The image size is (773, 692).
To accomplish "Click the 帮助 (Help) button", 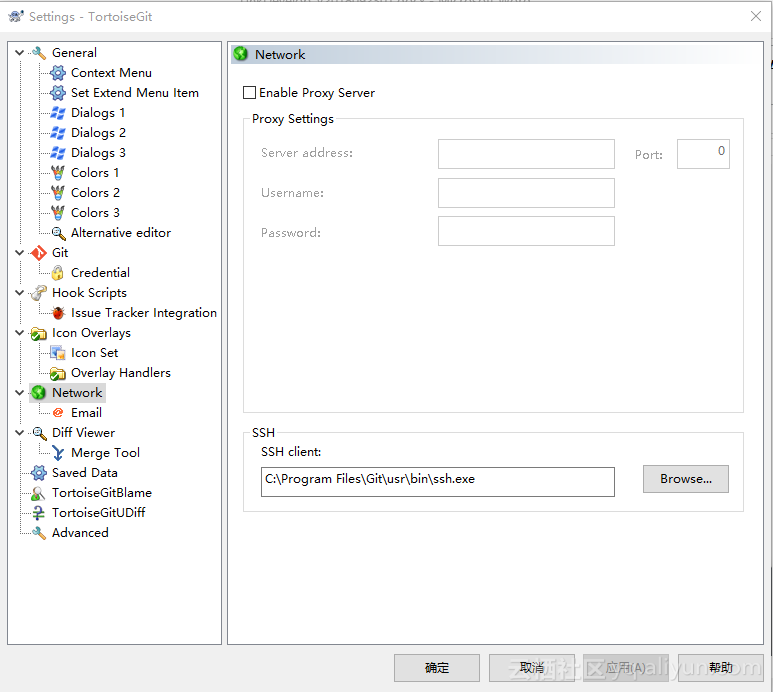I will click(721, 668).
